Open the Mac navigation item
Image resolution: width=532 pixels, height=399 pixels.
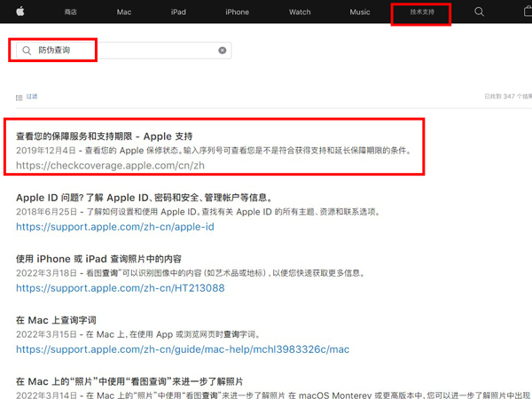click(x=124, y=12)
